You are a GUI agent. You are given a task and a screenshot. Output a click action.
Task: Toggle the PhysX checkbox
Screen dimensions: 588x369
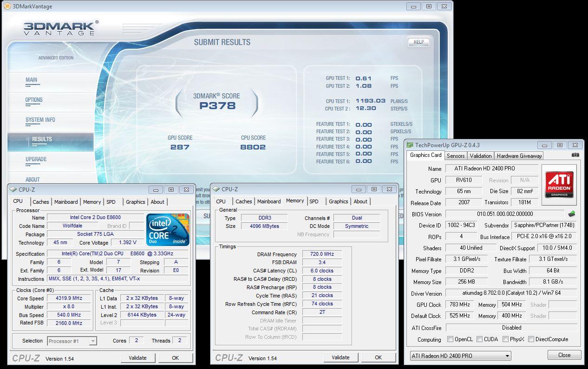505,339
